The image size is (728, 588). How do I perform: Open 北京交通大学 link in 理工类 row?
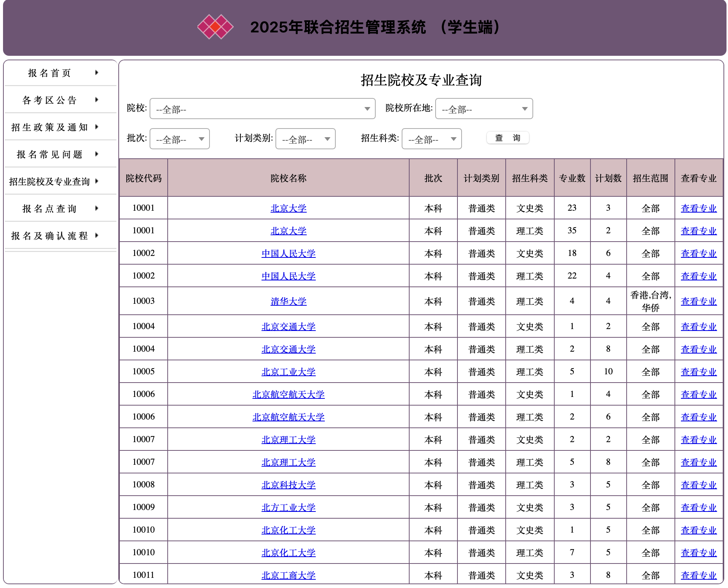coord(289,349)
